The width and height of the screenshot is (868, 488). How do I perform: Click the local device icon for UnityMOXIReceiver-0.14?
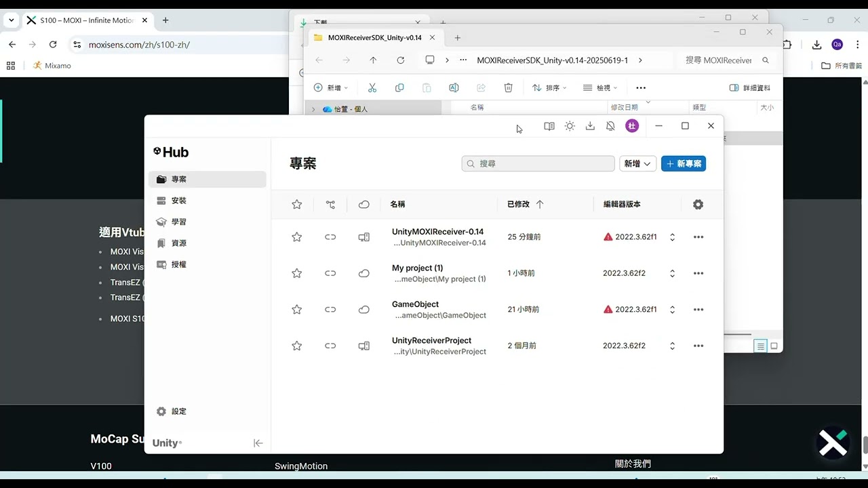tap(364, 237)
